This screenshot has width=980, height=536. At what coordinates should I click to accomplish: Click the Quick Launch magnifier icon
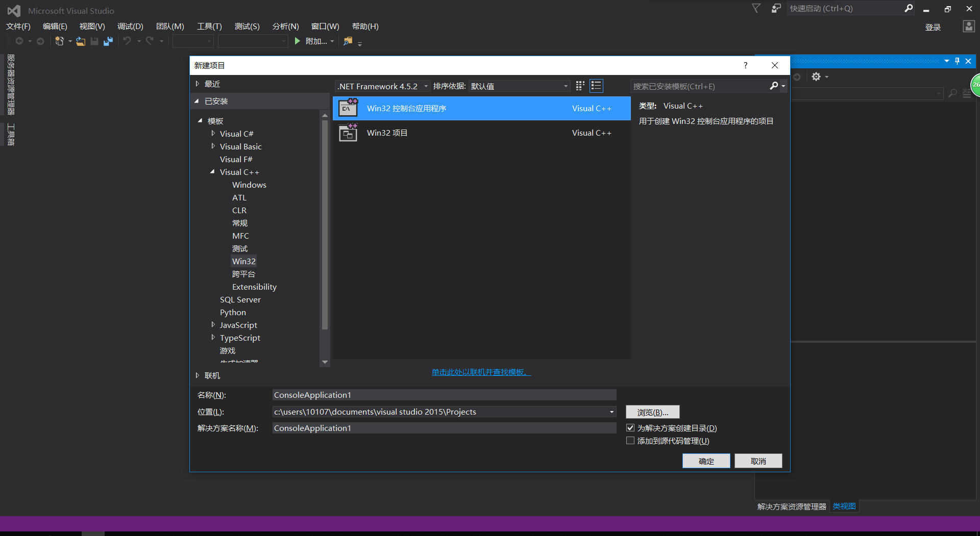tap(909, 8)
